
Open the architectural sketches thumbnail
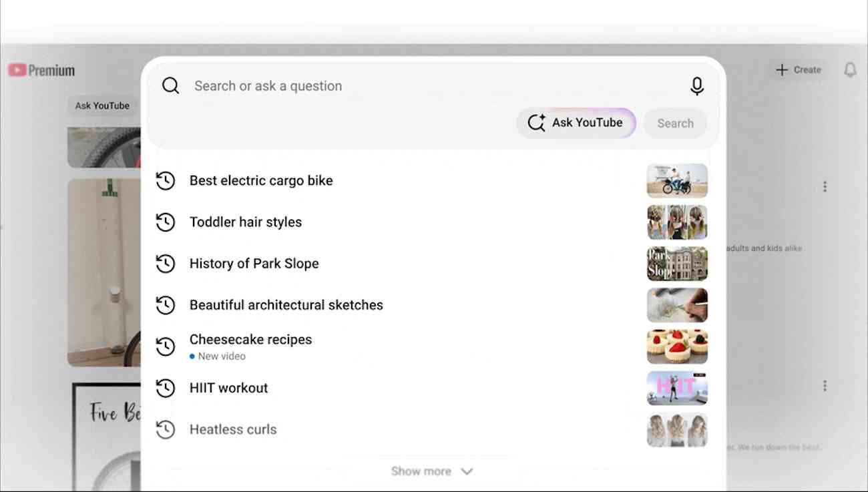(677, 304)
